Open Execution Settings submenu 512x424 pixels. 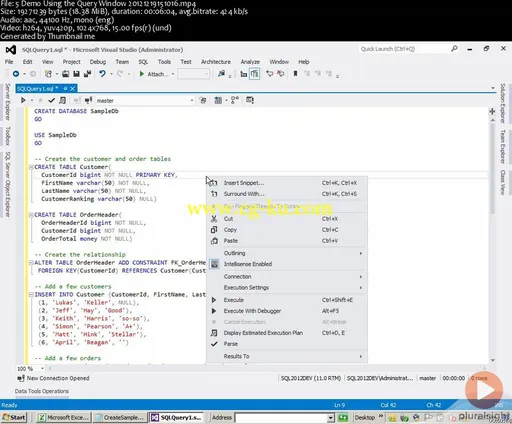tap(287, 287)
